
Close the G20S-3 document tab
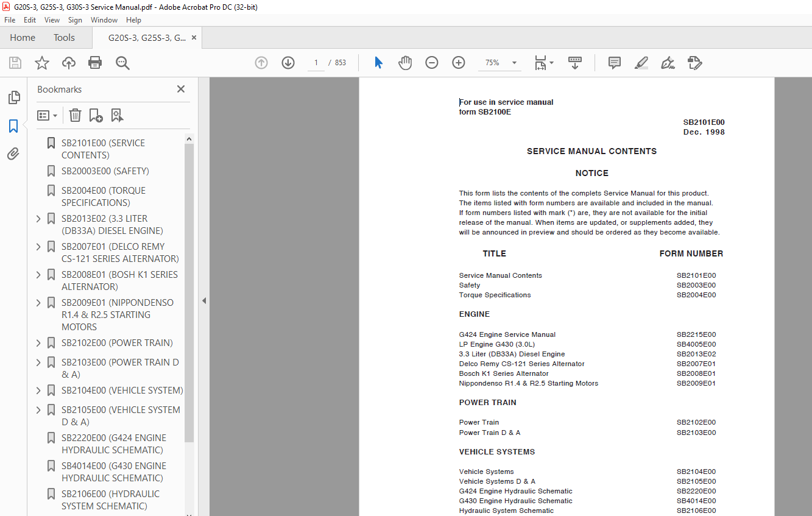coord(194,38)
